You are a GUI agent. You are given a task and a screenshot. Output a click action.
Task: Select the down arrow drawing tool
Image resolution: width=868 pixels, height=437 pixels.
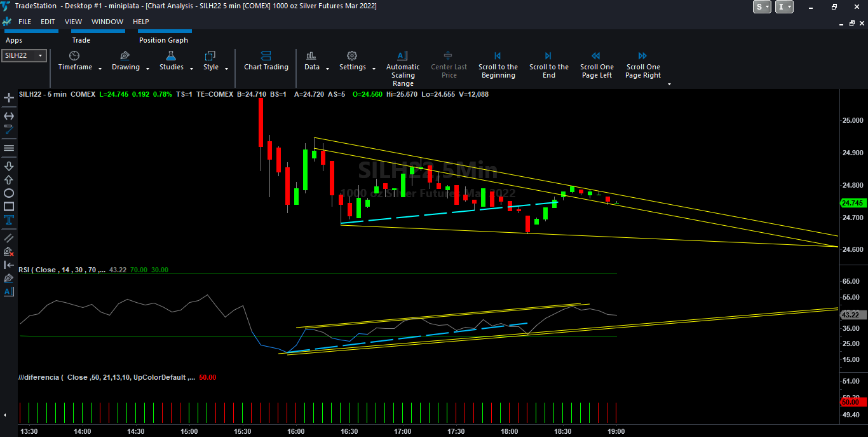(9, 166)
